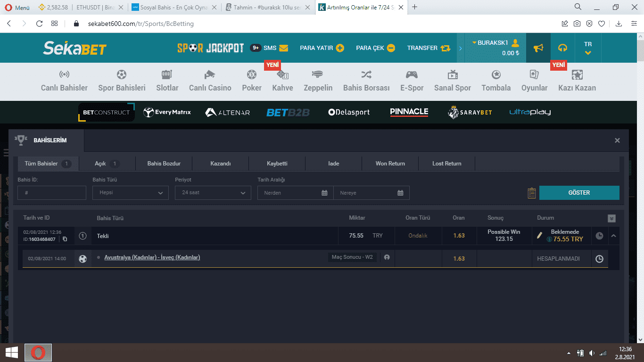Click the GÖSTER button
Viewport: 644px width, 362px height.
(x=579, y=193)
